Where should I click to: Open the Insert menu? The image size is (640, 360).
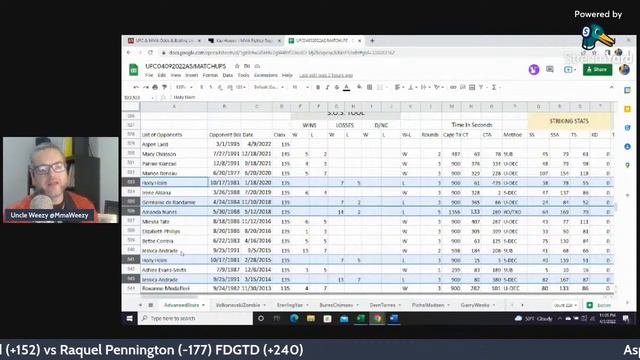point(191,76)
